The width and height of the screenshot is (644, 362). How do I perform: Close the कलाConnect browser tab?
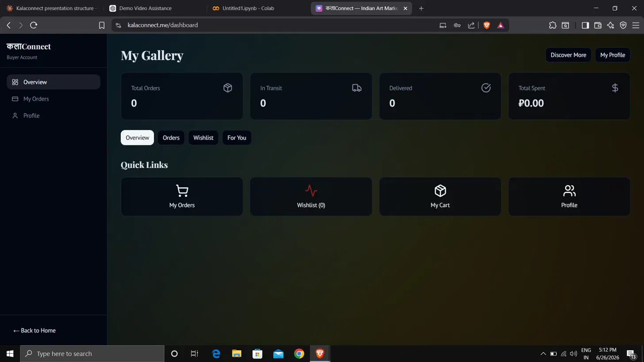click(405, 8)
